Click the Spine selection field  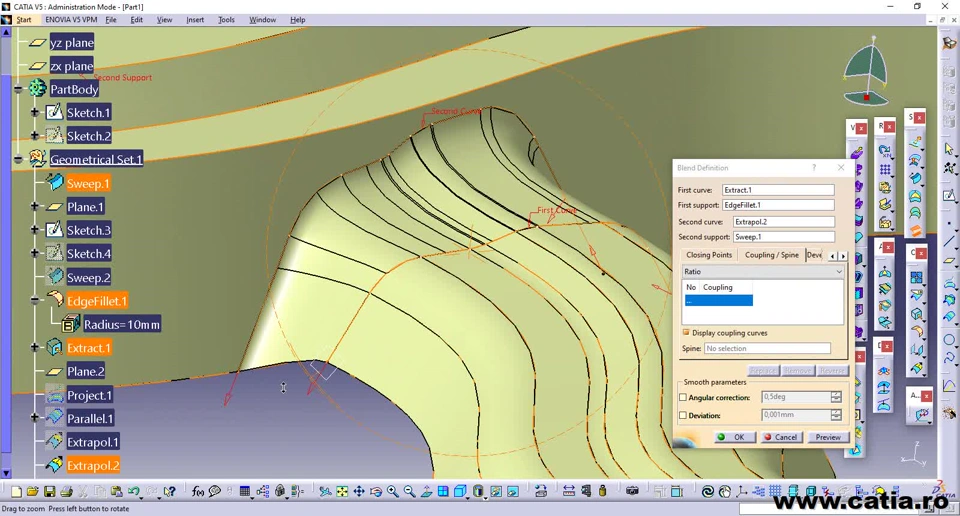click(x=767, y=349)
